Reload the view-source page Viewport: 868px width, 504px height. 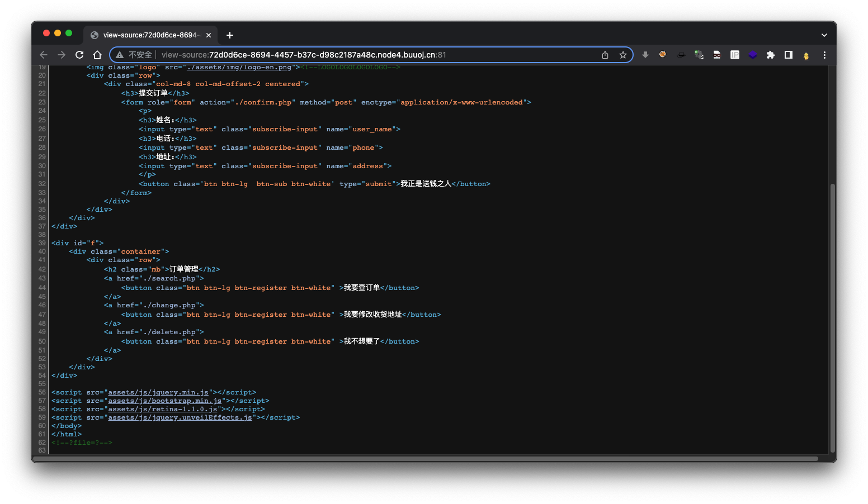tap(79, 55)
